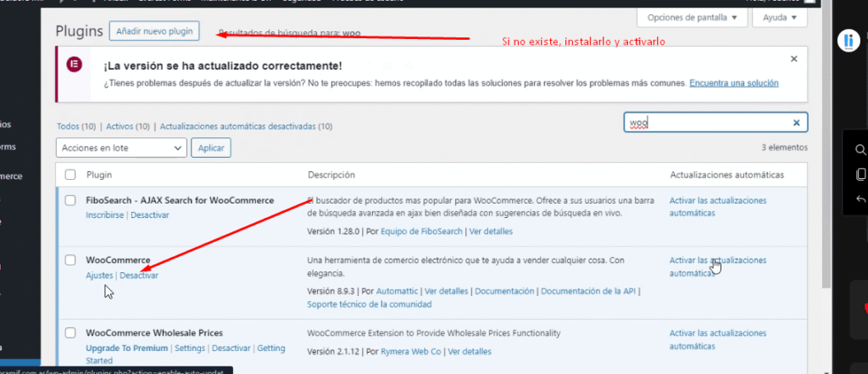
Task: Filter plugins by Activos (10)
Action: [129, 126]
